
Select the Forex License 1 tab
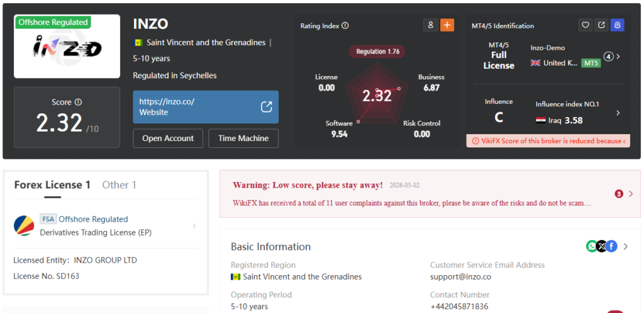tap(52, 185)
